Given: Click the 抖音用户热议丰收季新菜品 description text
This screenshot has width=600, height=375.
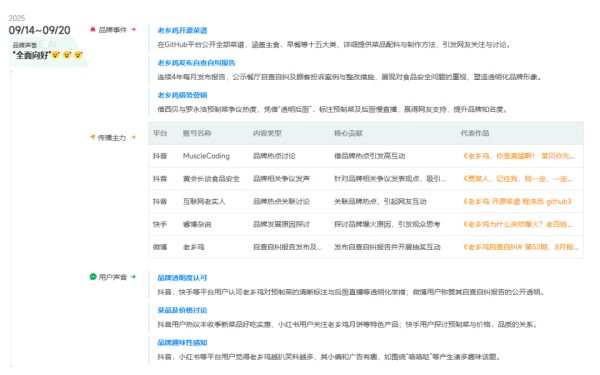Looking at the screenshot, I should [347, 324].
